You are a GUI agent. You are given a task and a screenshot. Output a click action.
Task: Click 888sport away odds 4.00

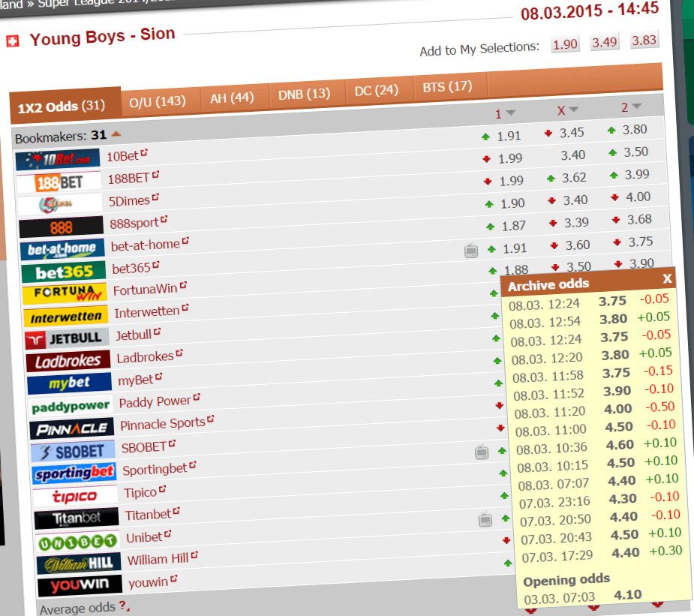coord(638,197)
